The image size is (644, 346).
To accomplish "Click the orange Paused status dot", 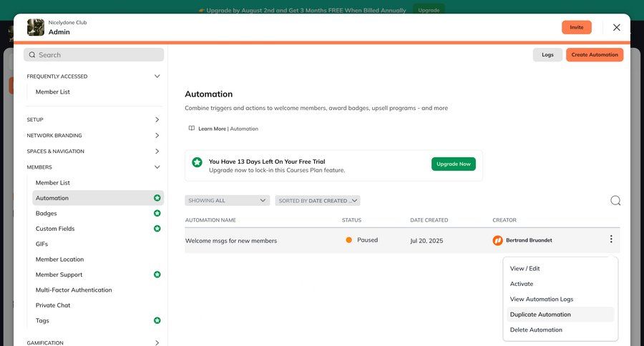I will [x=348, y=240].
